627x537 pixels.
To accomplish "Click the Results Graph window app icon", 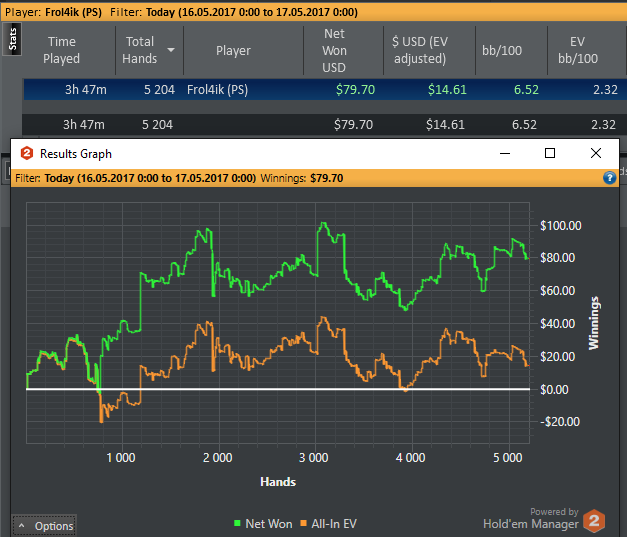I will click(x=25, y=154).
